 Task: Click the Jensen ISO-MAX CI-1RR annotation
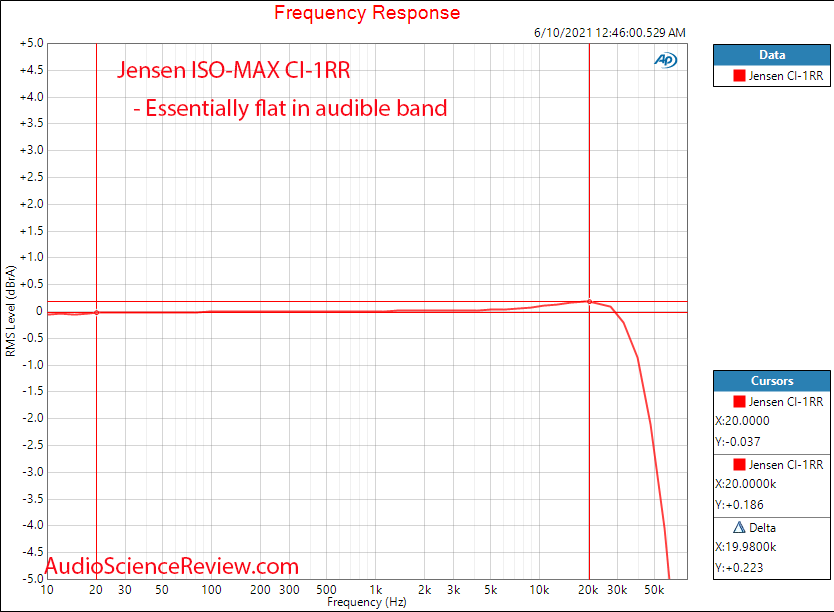233,70
